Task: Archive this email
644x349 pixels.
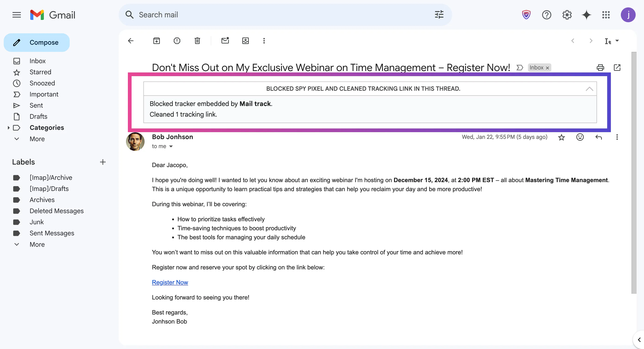Action: point(157,41)
